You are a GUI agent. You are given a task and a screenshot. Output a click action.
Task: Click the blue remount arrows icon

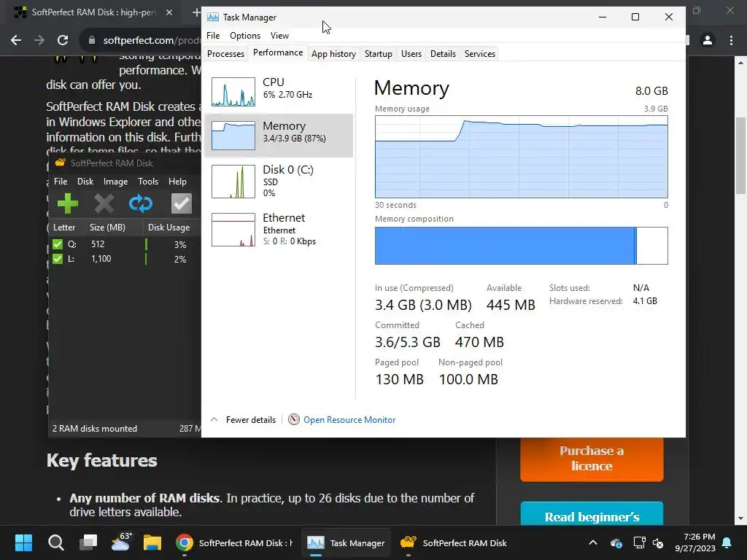(x=141, y=204)
